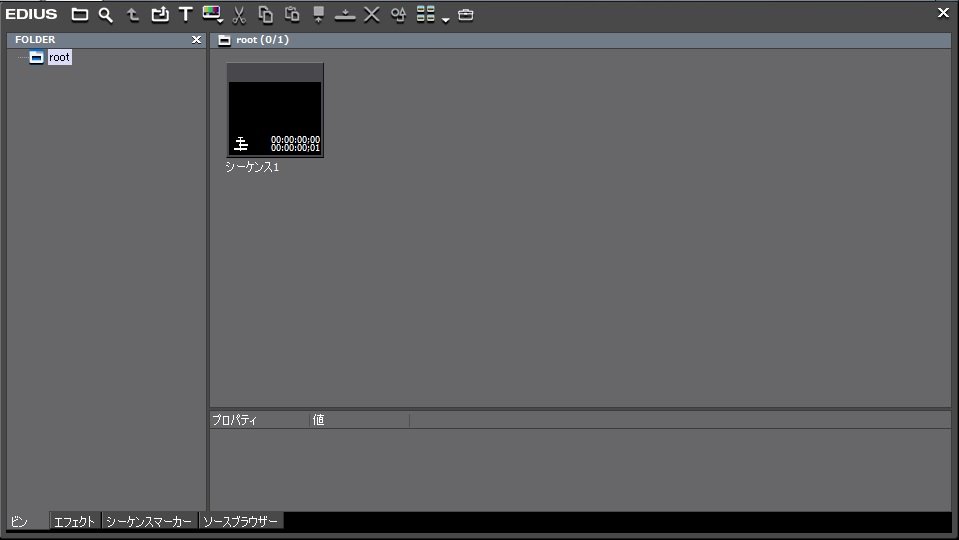
Task: Delete the selected clip
Action: point(372,15)
